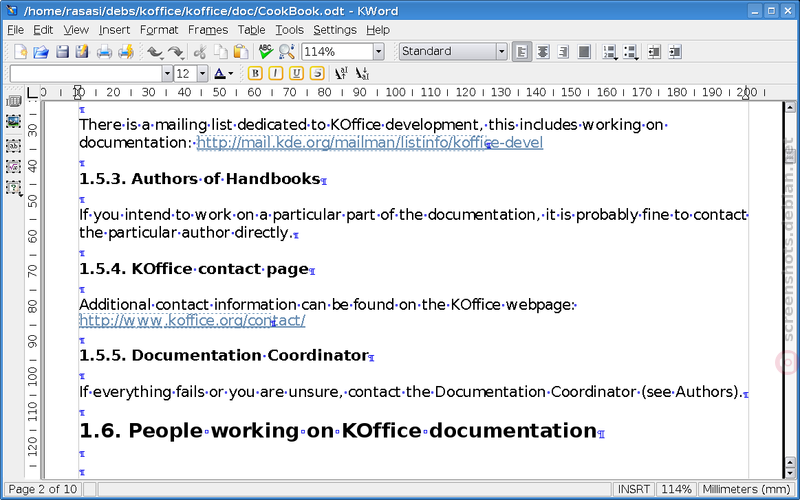Open the text color dropdown arrow
Viewport: 800px width, 500px height.
pyautogui.click(x=231, y=74)
